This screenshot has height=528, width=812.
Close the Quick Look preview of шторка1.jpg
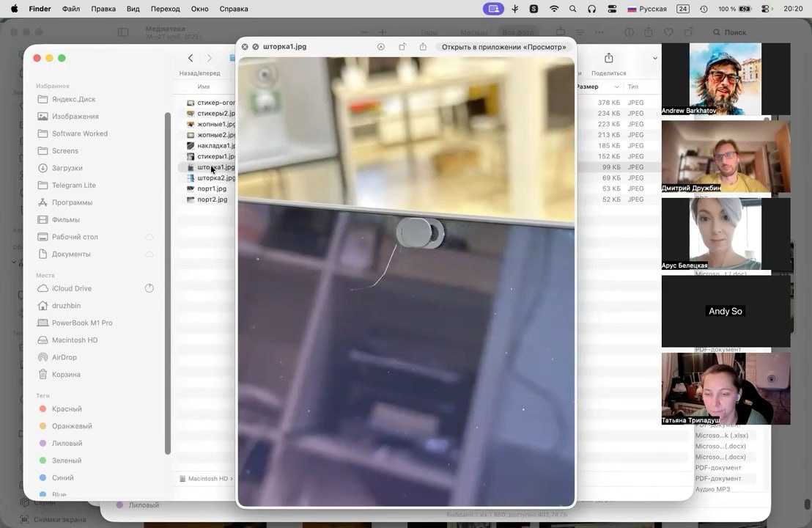click(245, 47)
